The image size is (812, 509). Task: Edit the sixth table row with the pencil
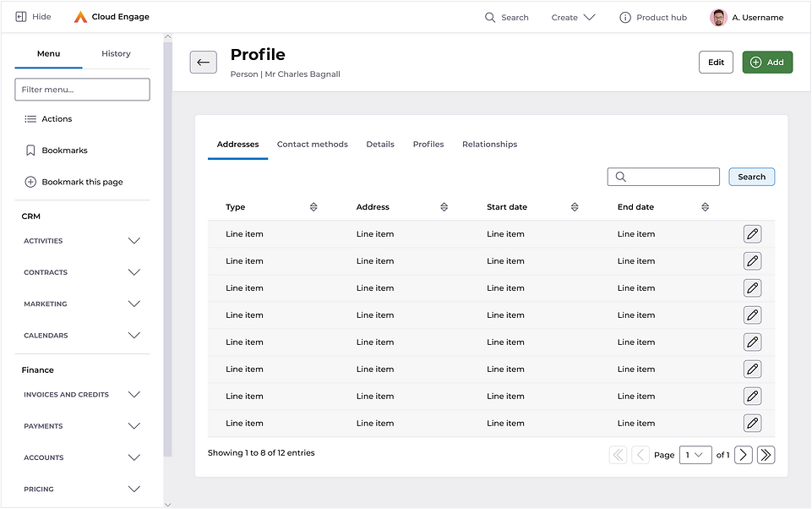tap(753, 369)
